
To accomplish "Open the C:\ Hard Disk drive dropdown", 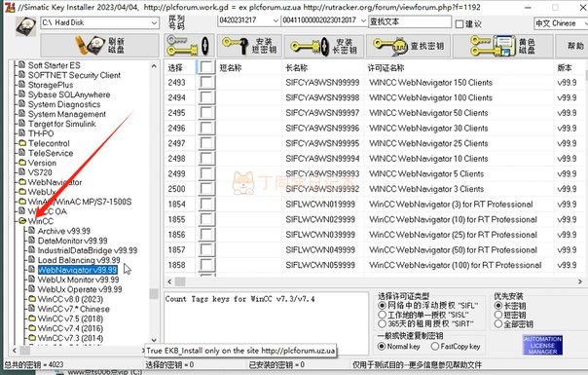I will click(x=99, y=23).
